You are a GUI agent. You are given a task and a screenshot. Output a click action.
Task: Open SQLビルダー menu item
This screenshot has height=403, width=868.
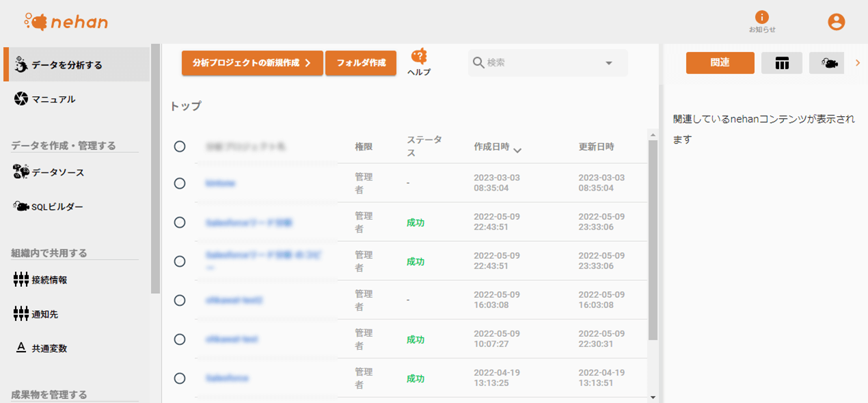point(77,206)
